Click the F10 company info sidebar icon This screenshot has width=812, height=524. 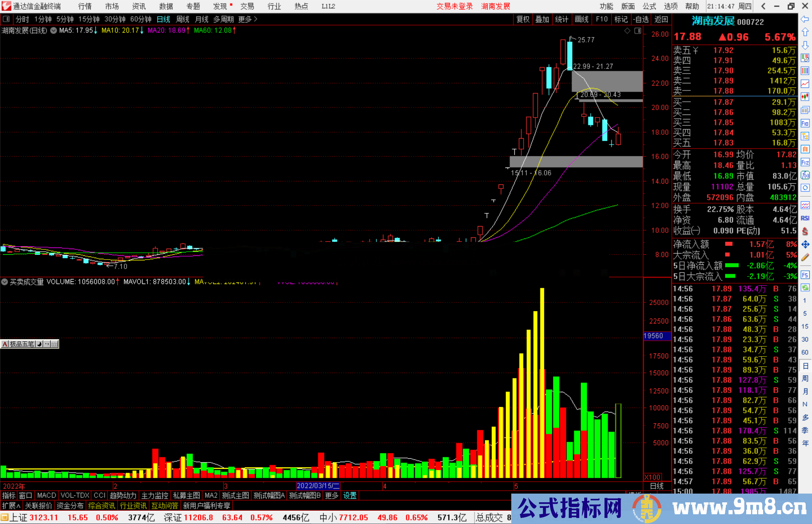805,123
